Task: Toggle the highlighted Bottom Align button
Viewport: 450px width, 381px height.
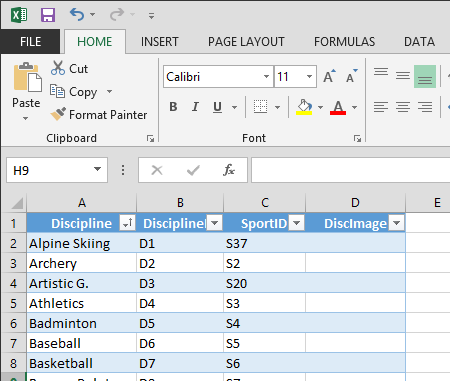Action: [425, 76]
